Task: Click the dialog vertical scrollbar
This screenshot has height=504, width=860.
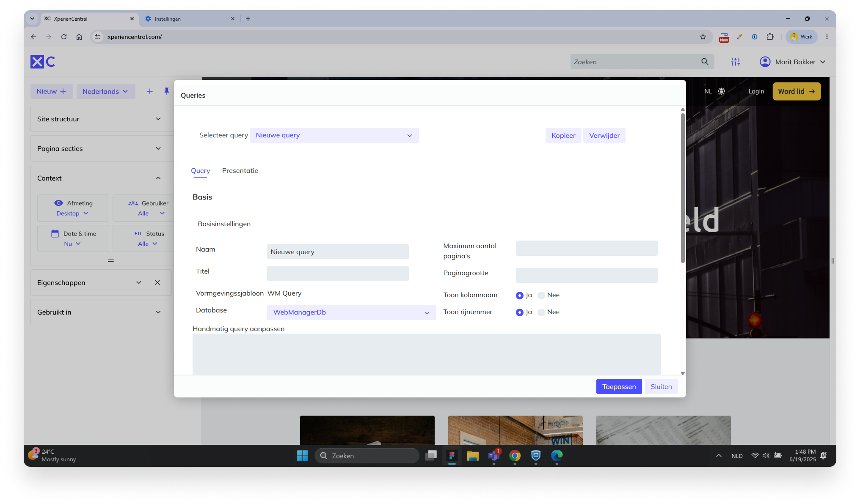Action: [x=683, y=188]
